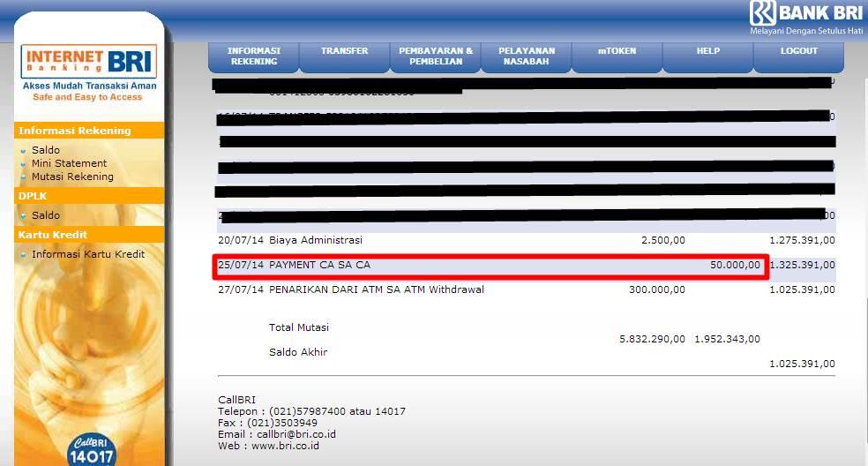Open the mToken tab
This screenshot has height=466, width=868.
[x=617, y=56]
